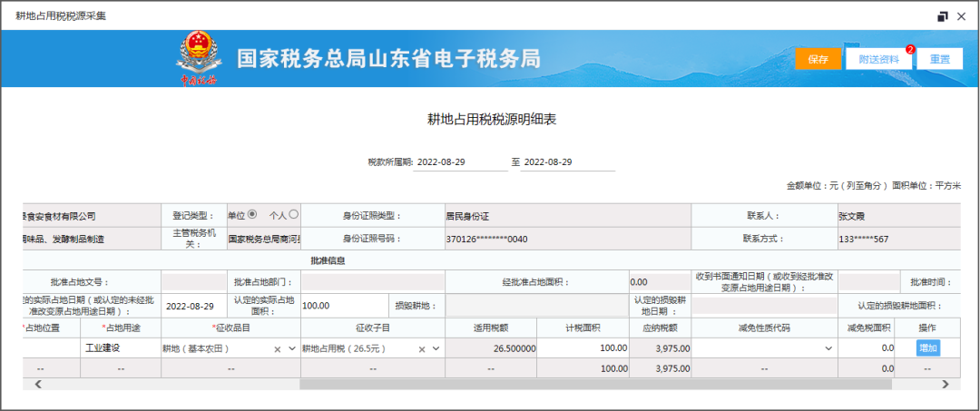
Task: Click the 居民身份证 ID type value
Action: (x=467, y=216)
